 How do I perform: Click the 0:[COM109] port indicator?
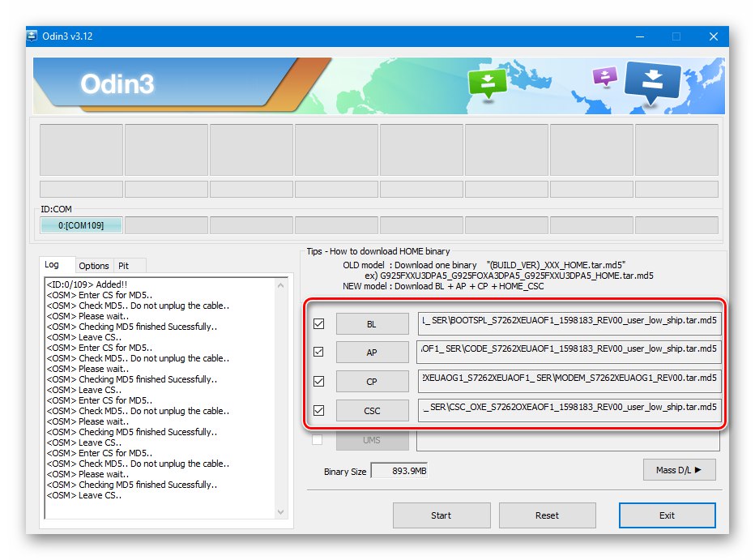(x=81, y=224)
